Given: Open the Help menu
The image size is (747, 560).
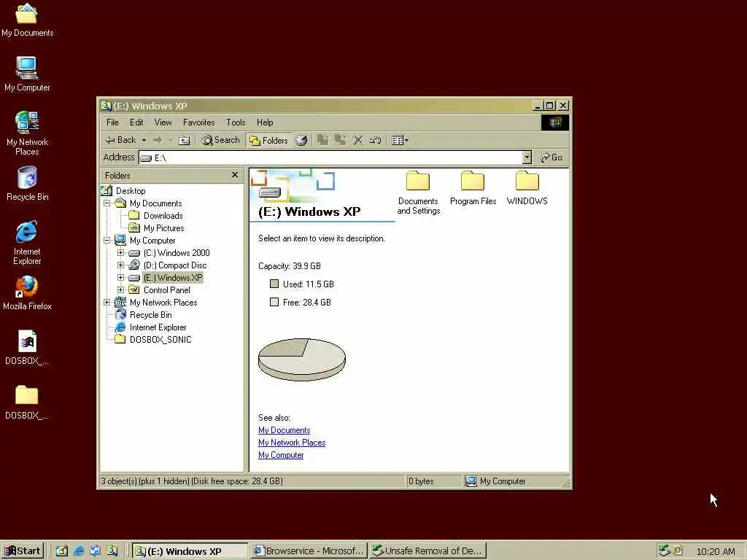Looking at the screenshot, I should pos(265,122).
